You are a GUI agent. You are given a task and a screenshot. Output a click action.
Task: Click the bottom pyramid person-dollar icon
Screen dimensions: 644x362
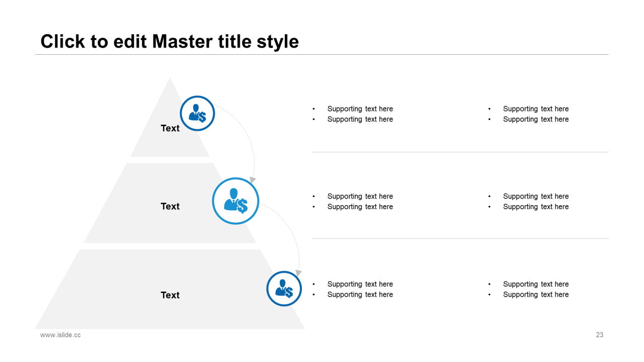[x=284, y=289]
